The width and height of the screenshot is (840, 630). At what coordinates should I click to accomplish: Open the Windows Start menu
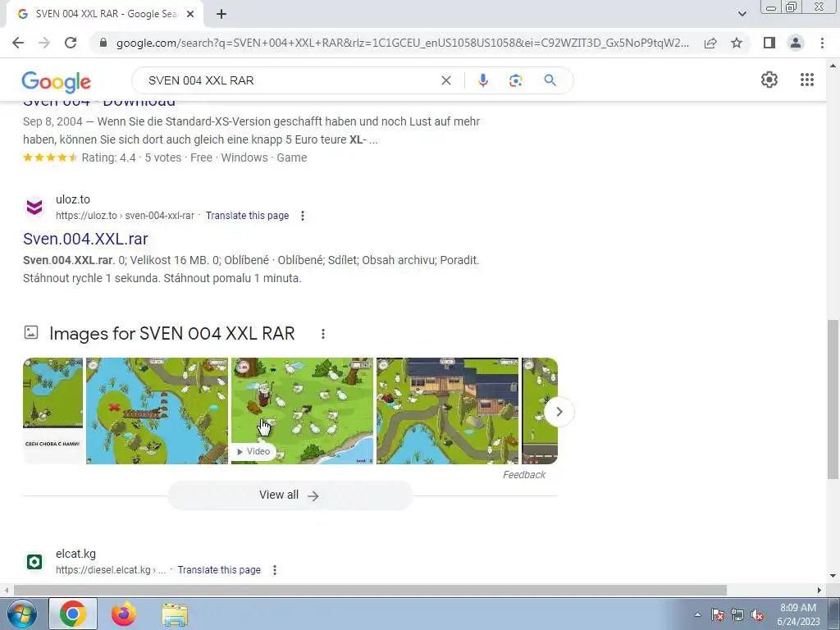(x=21, y=614)
